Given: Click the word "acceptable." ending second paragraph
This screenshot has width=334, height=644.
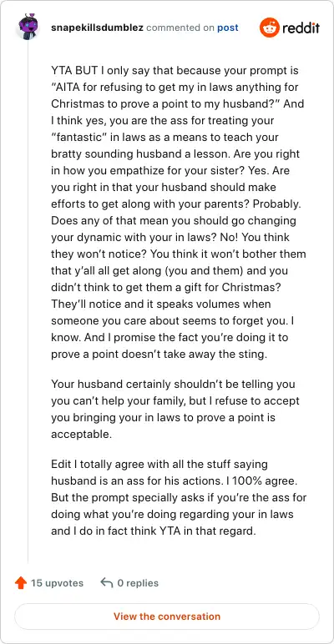Looking at the screenshot, I should click(x=81, y=434).
